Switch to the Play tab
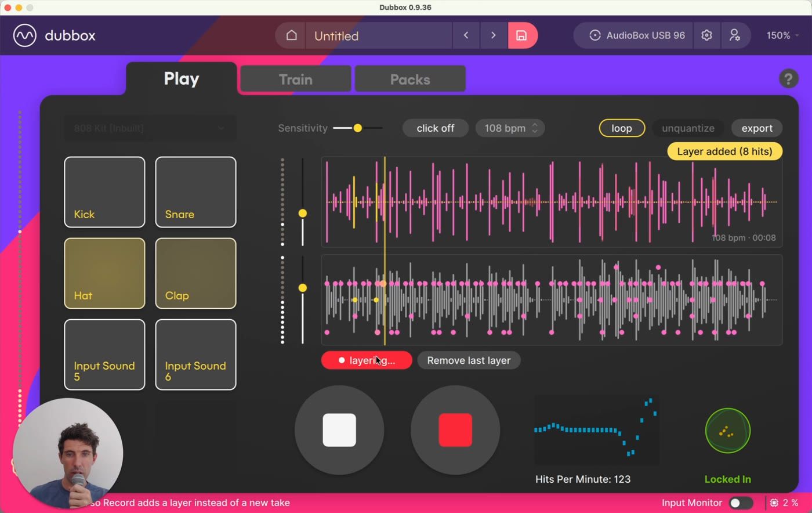This screenshot has height=513, width=812. (x=182, y=78)
